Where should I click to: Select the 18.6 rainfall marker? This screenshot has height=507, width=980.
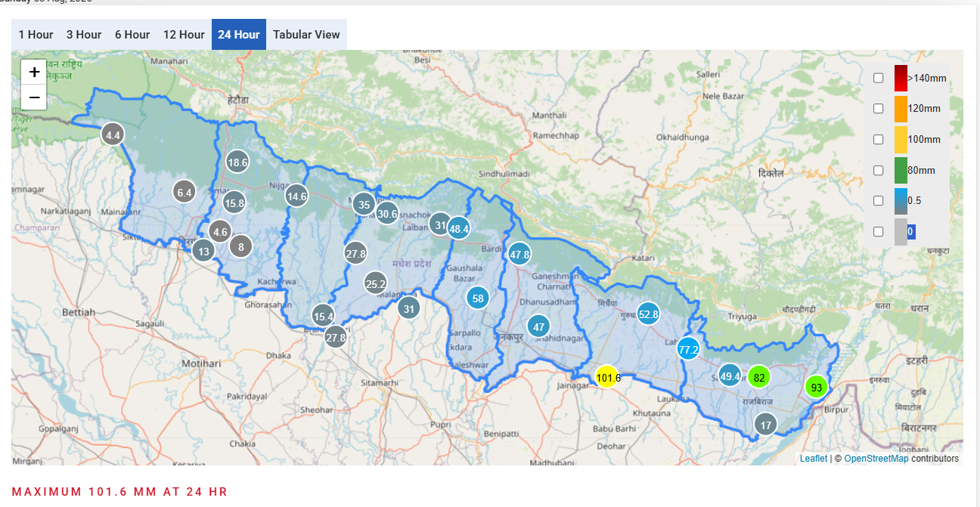point(237,162)
